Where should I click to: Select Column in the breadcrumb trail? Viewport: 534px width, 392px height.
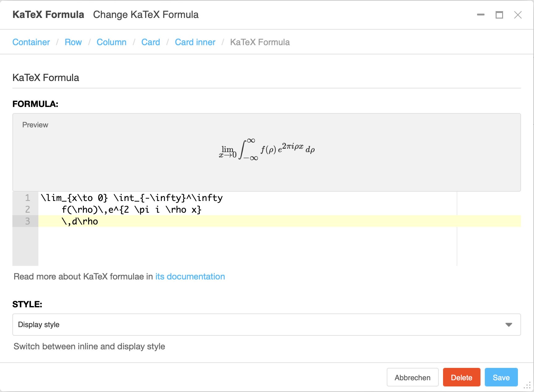click(111, 42)
